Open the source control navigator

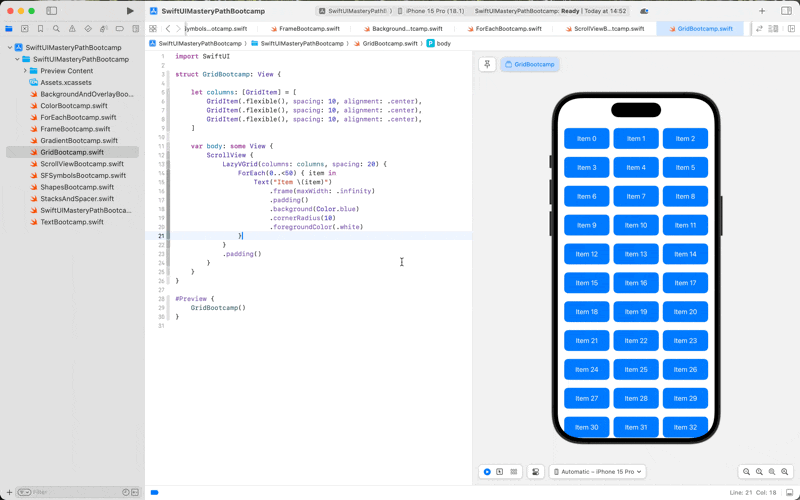click(24, 29)
